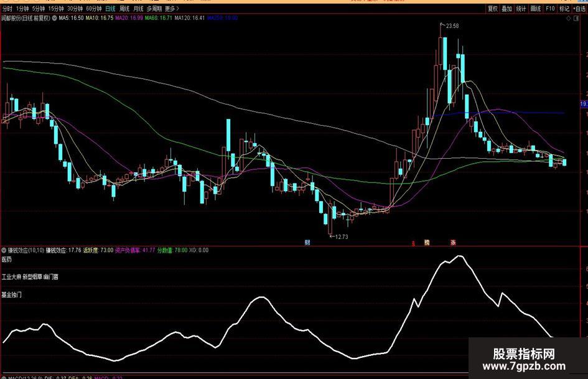Viewport: 588px width, 379px height.
Task: Click the 财 event marker below chart
Action: click(307, 243)
